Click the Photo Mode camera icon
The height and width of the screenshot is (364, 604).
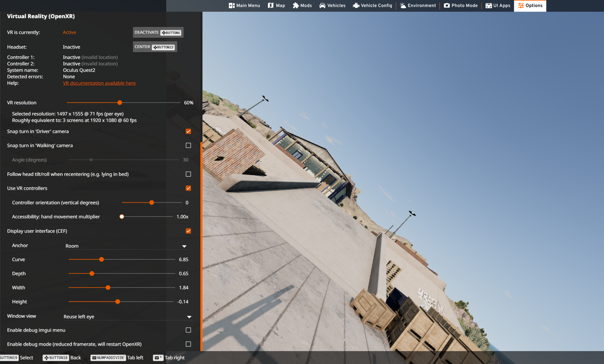[x=447, y=6]
